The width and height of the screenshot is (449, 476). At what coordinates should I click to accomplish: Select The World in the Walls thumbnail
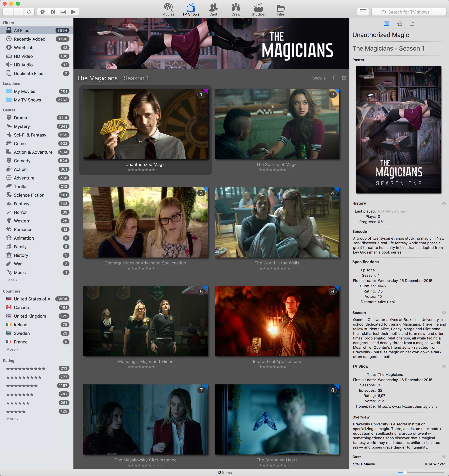277,222
